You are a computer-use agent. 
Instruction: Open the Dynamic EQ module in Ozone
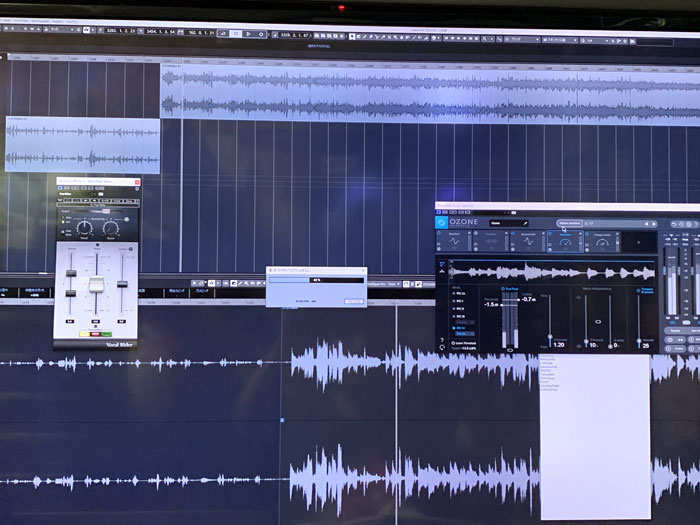coord(528,241)
